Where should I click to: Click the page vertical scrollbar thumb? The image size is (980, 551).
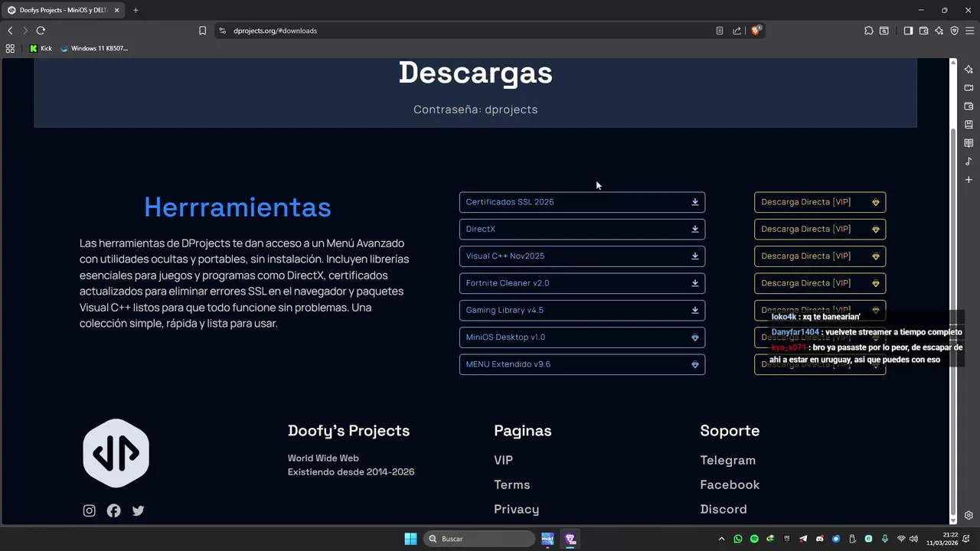pyautogui.click(x=953, y=321)
